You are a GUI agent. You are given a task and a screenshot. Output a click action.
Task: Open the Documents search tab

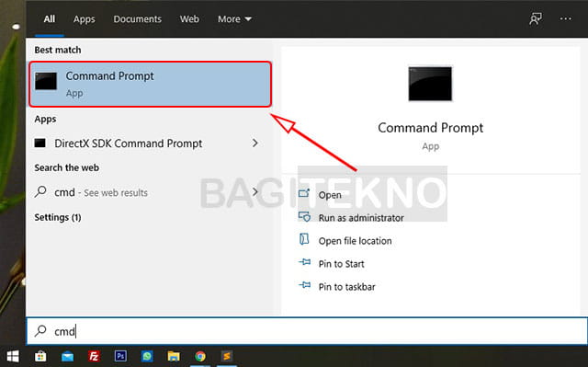point(137,19)
